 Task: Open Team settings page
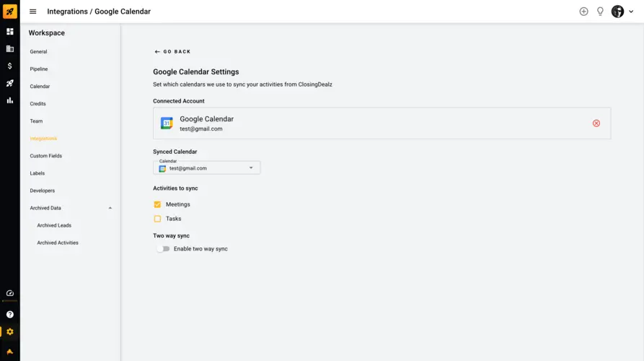click(x=36, y=121)
